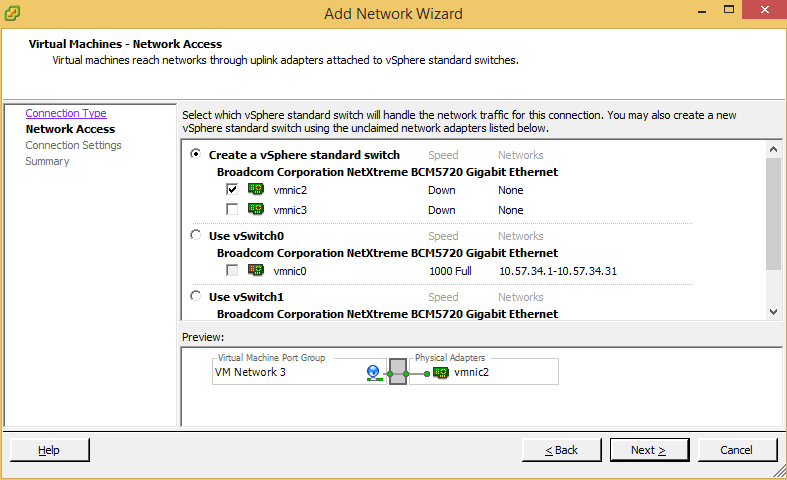Viewport: 787px width, 480px height.
Task: Click the VM Network 3 port group icon
Action: pyautogui.click(x=374, y=372)
